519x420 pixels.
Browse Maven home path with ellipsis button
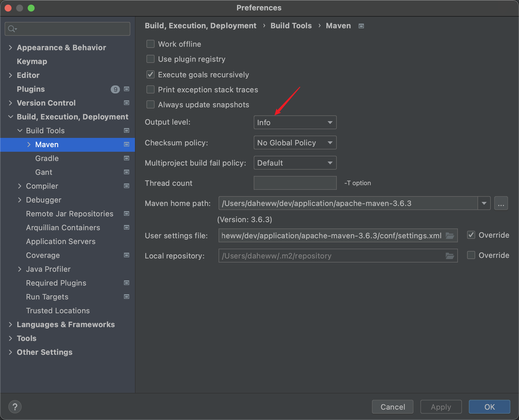coord(501,203)
